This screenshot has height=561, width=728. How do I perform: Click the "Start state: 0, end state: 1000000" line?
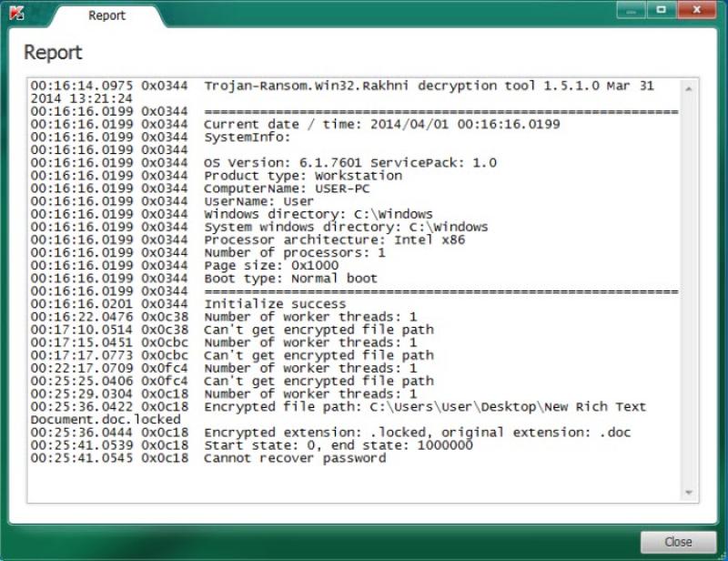(x=252, y=445)
